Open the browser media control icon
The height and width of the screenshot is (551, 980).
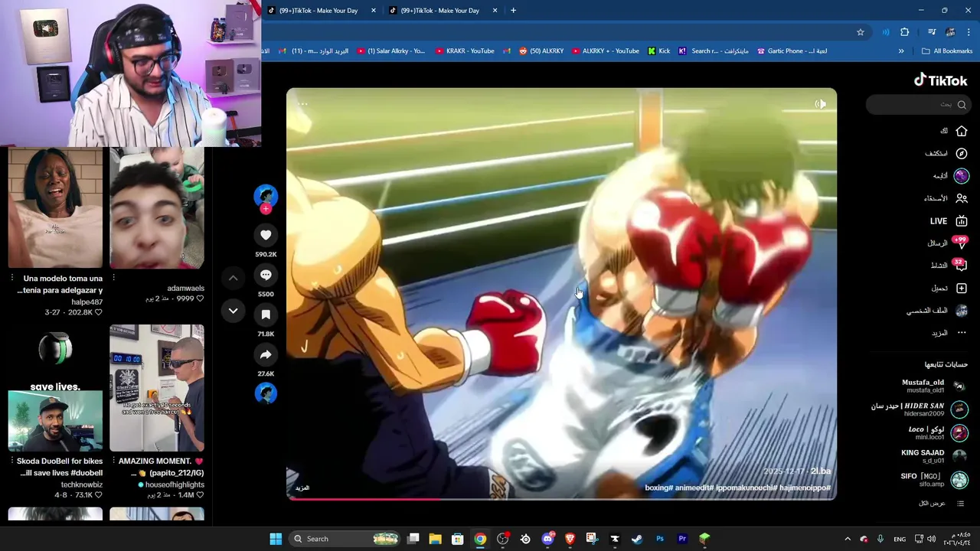pos(932,32)
